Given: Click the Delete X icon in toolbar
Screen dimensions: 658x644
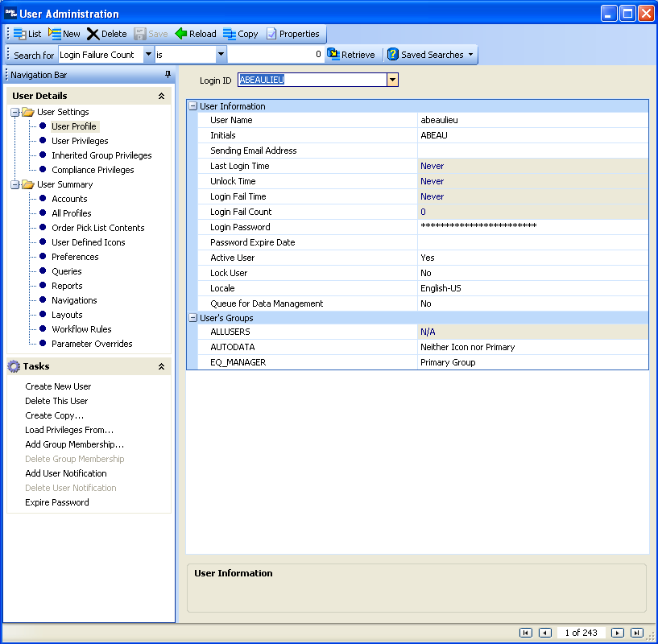Looking at the screenshot, I should point(93,34).
